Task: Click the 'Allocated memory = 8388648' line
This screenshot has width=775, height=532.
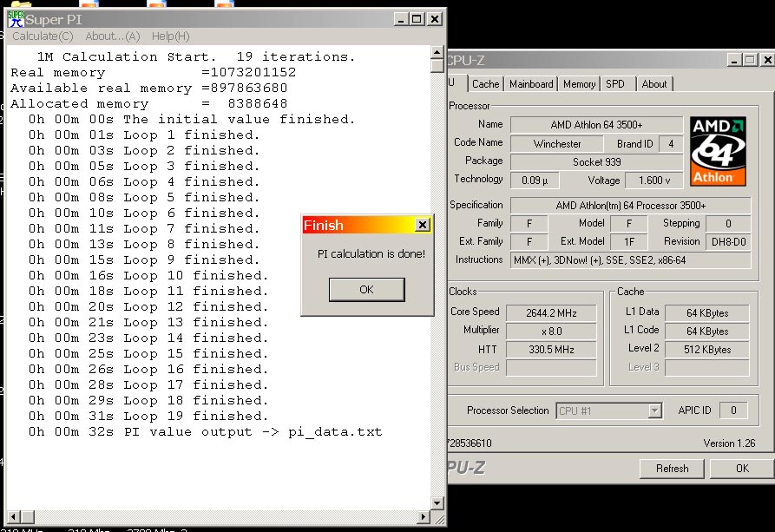Action: coord(148,103)
